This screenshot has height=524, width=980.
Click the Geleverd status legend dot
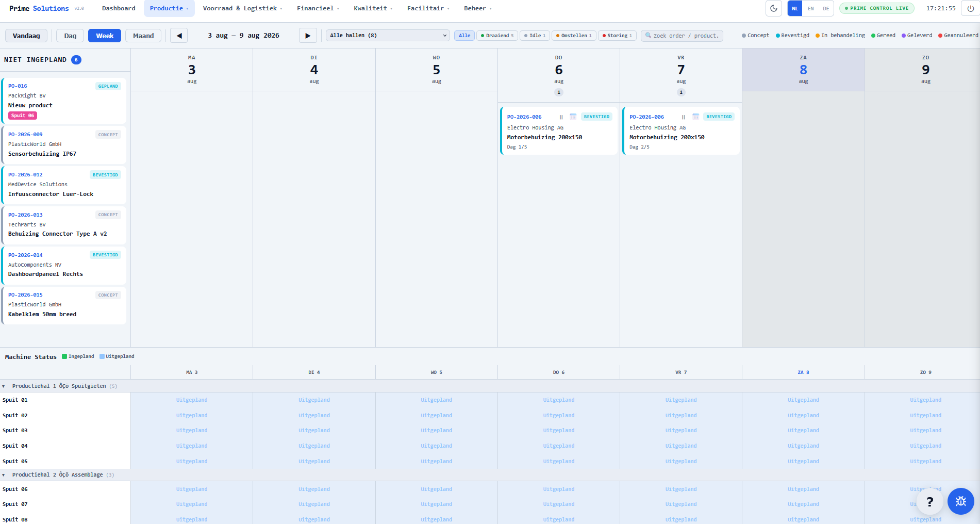[904, 36]
